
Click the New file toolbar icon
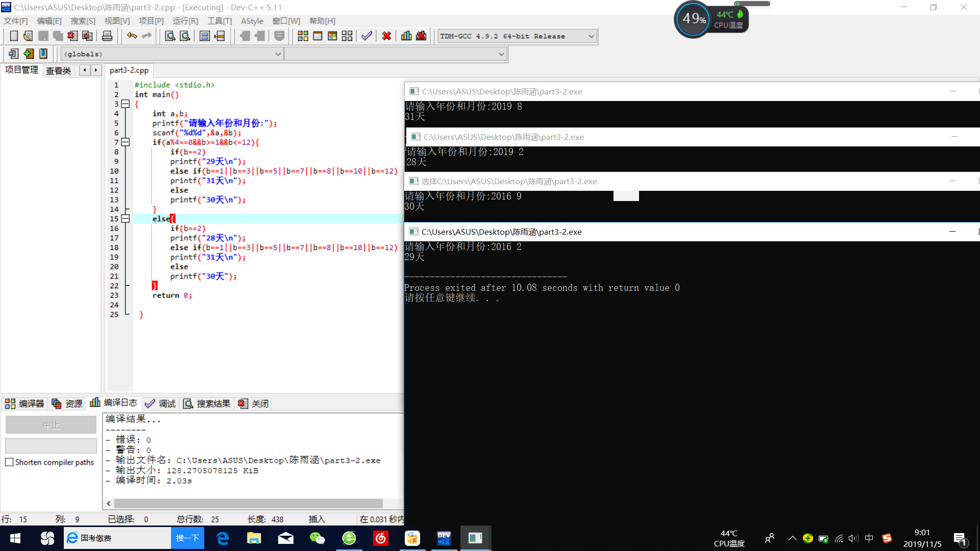pyautogui.click(x=14, y=36)
